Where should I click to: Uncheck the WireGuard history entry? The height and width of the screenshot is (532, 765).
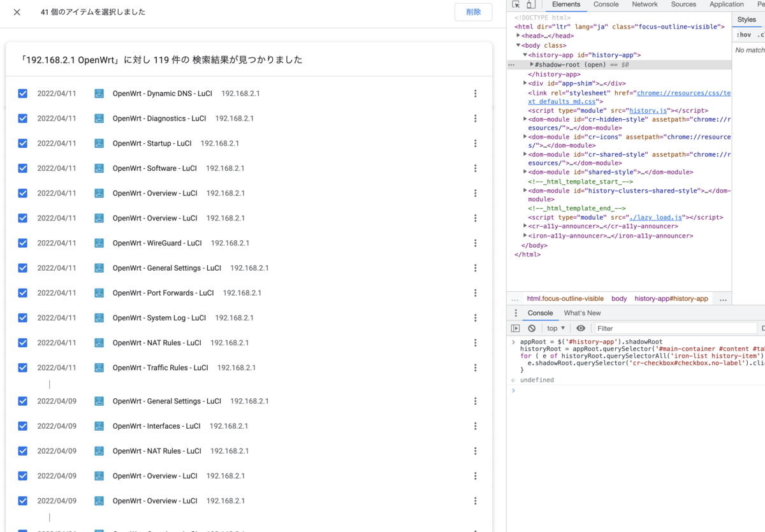[x=23, y=243]
